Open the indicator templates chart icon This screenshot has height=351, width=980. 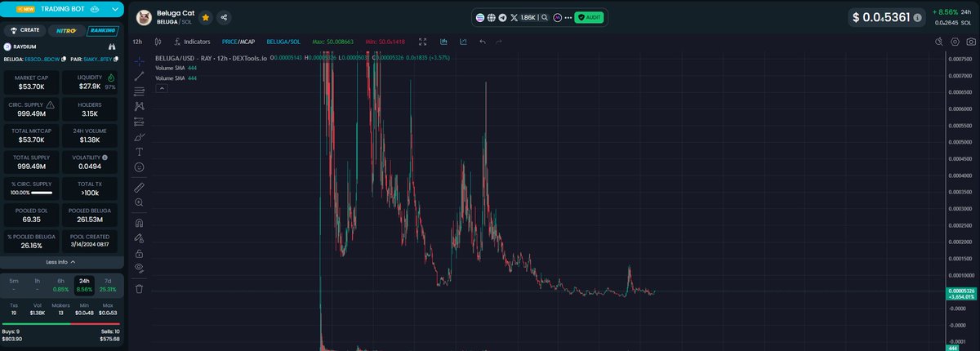(x=443, y=41)
